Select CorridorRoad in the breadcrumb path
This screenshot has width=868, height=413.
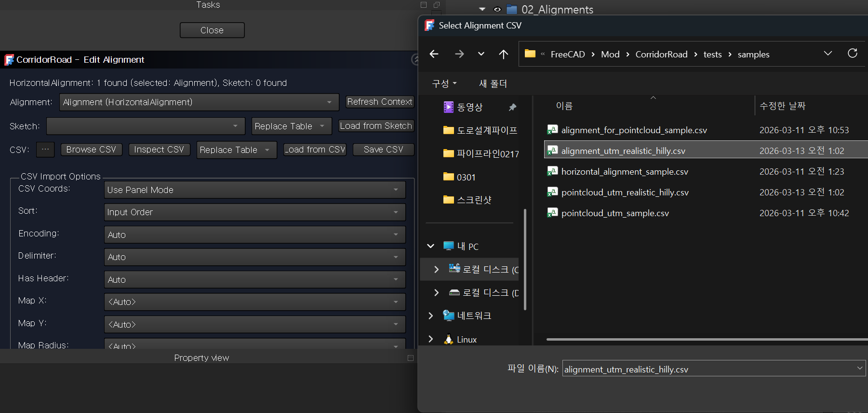[661, 55]
